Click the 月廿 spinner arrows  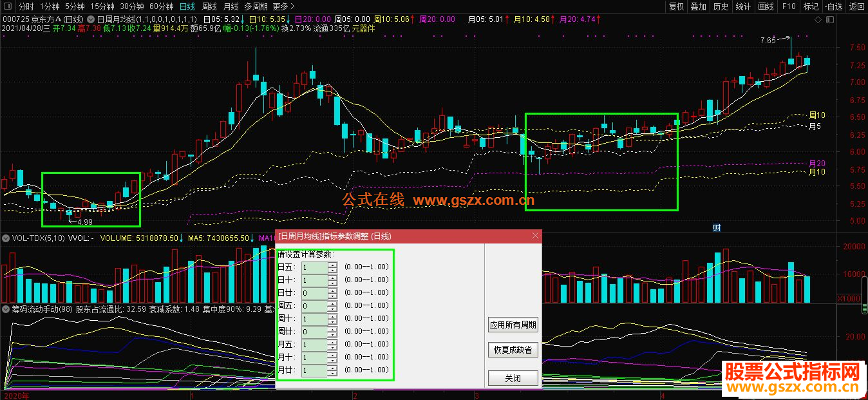(332, 370)
